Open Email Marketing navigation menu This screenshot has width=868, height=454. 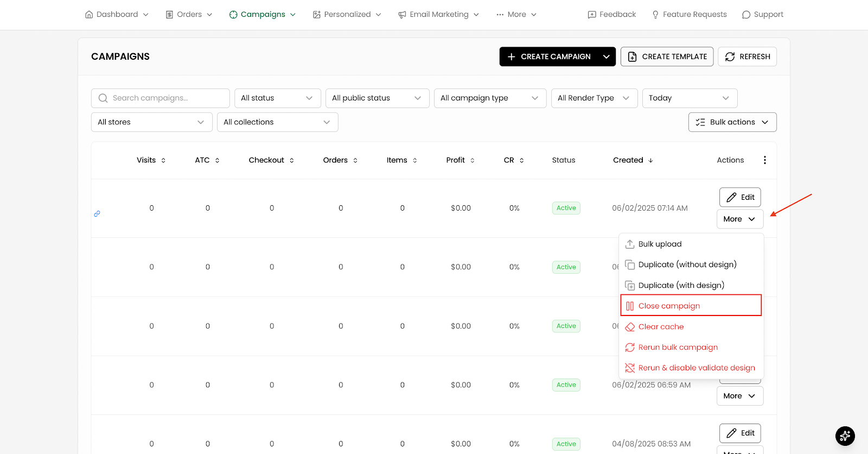tap(438, 15)
